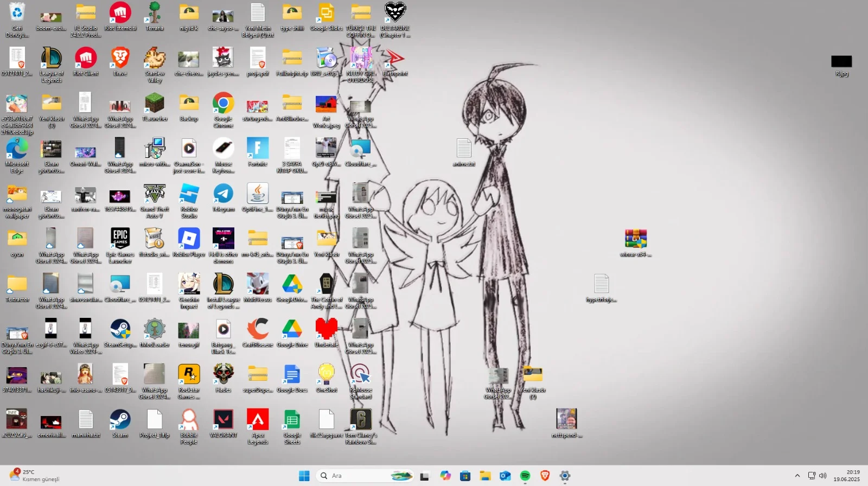Select the Telegram desktop shortcut

pyautogui.click(x=223, y=194)
